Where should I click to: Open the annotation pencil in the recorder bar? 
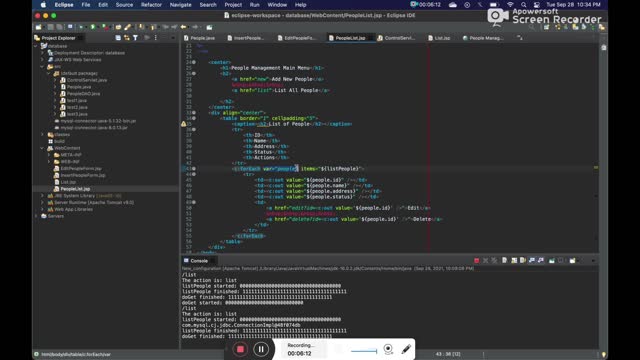tap(406, 349)
